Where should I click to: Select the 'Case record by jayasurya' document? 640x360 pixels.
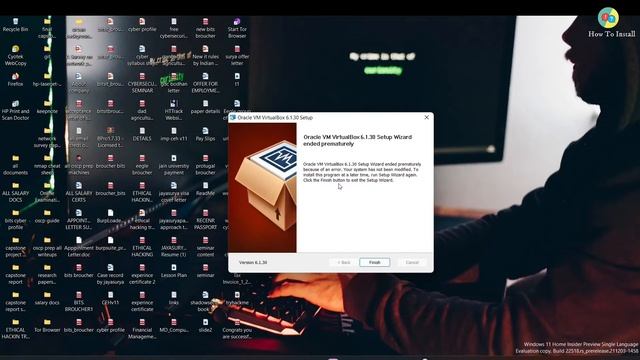coord(111,275)
